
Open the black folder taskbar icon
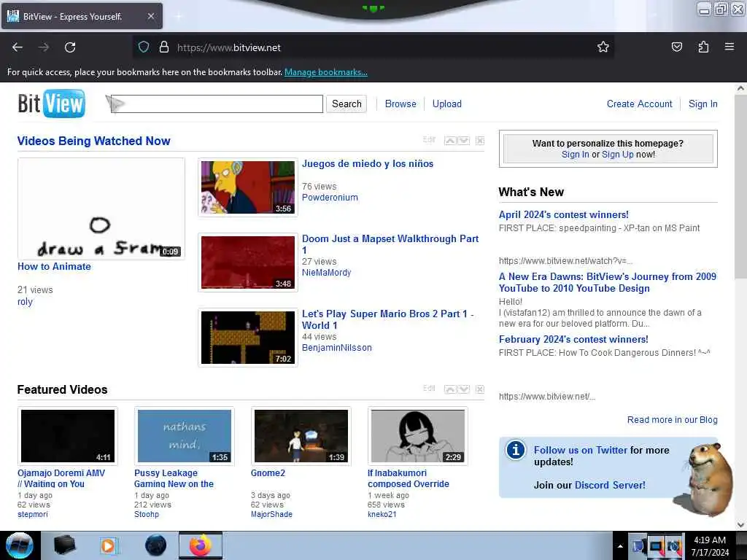[x=64, y=545]
